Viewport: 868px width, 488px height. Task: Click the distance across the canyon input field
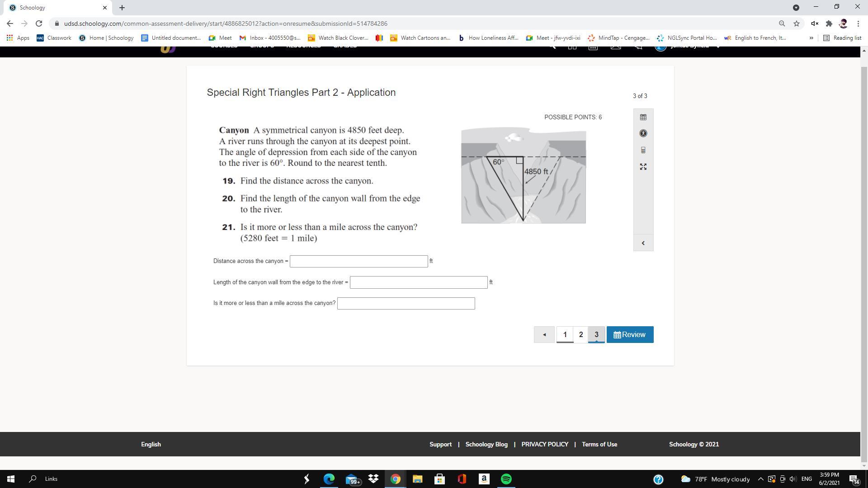[359, 261]
